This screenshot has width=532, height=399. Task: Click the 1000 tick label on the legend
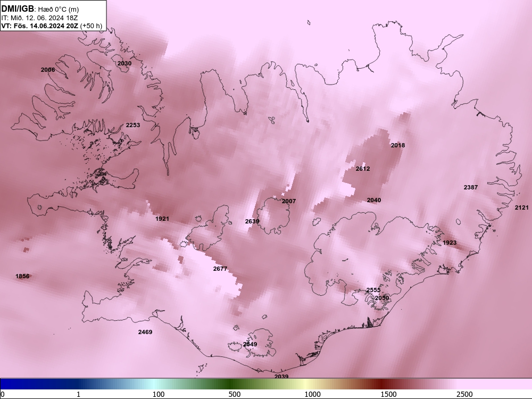[x=312, y=394]
